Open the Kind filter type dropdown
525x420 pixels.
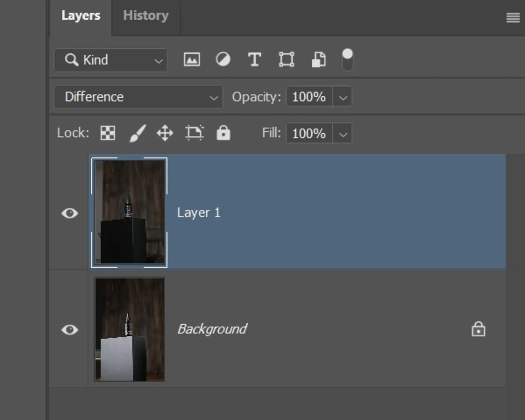[111, 60]
